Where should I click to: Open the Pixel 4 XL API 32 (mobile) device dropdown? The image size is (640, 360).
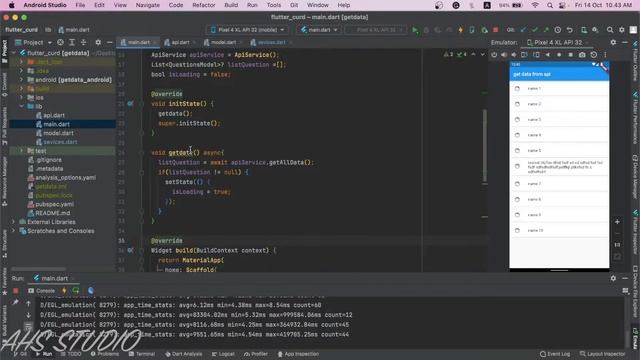coord(247,30)
